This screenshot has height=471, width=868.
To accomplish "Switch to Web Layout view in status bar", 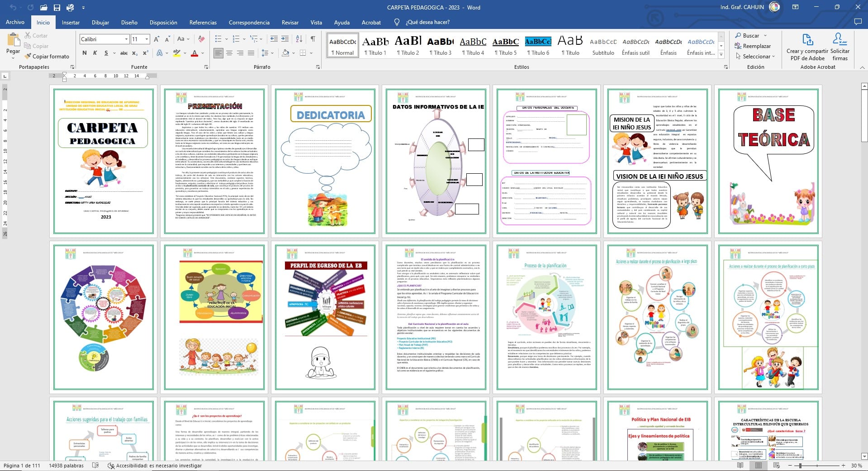I will click(777, 466).
